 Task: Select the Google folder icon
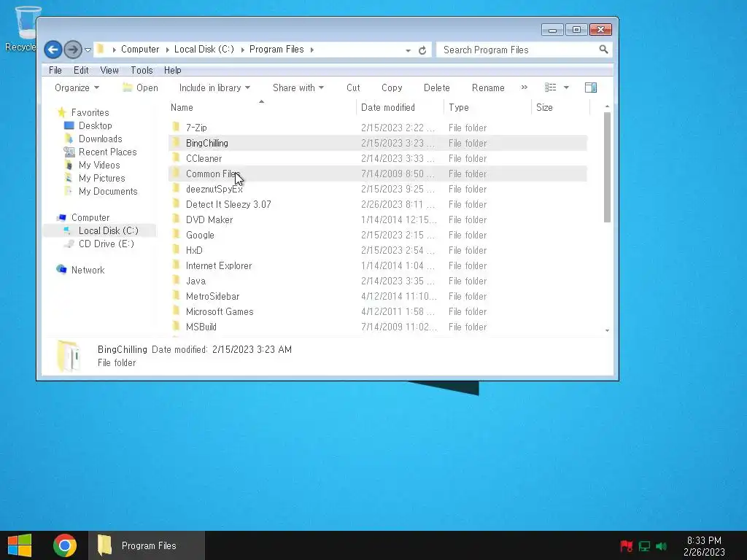point(176,235)
